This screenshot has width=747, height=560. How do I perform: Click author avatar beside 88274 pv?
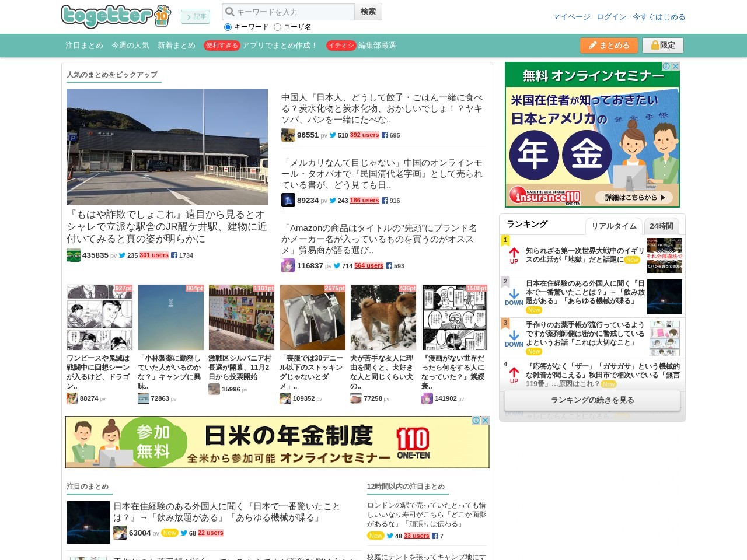(72, 398)
